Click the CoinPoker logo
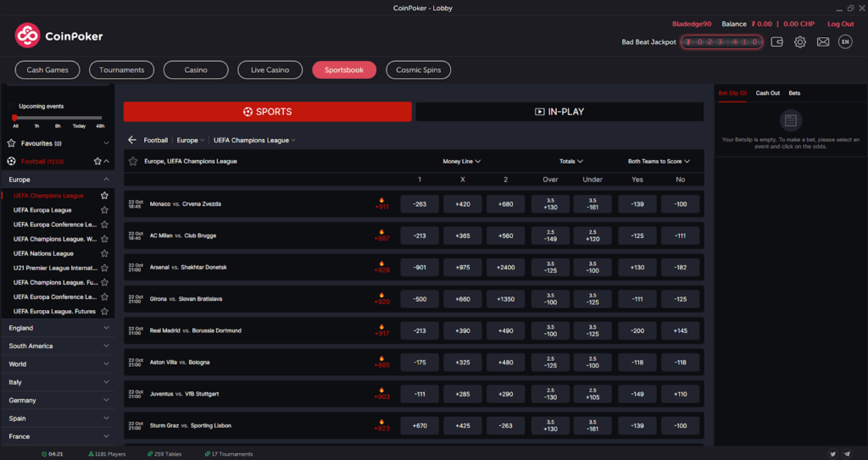This screenshot has width=868, height=460. (58, 36)
